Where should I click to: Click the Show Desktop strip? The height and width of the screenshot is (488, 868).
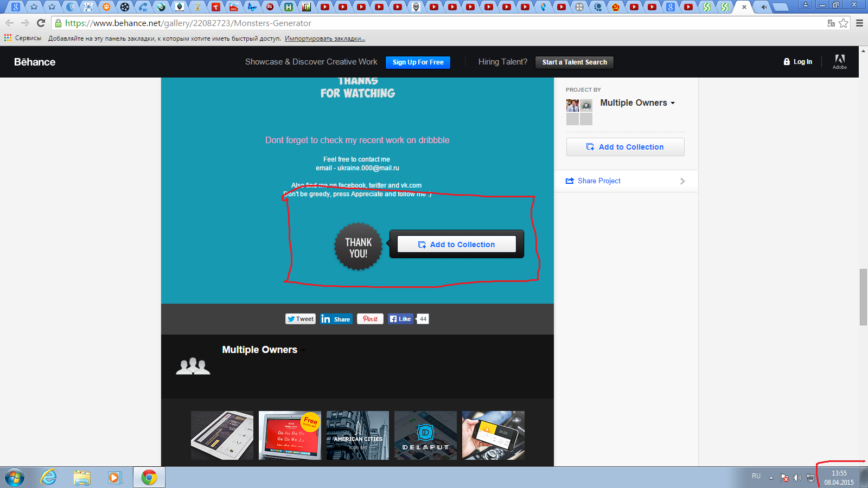(x=864, y=478)
